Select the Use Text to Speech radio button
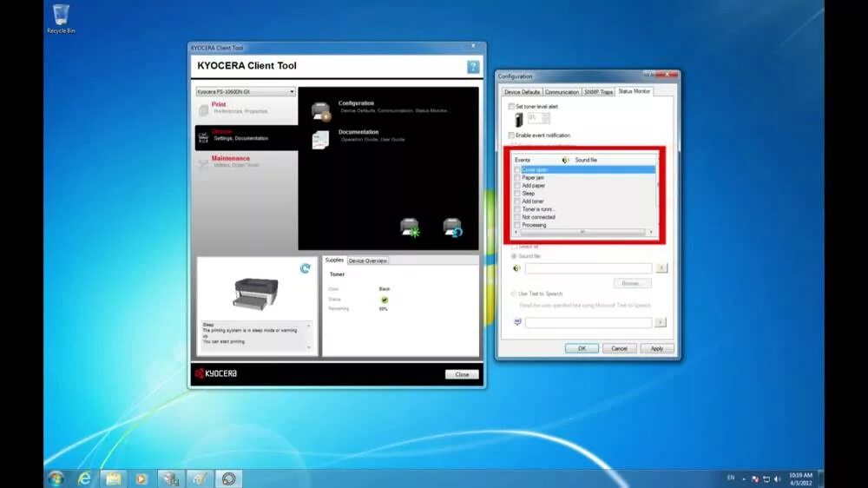 pyautogui.click(x=514, y=293)
